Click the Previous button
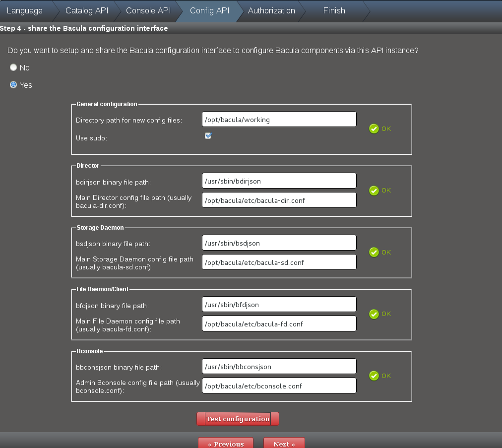This screenshot has width=502, height=448. click(226, 444)
